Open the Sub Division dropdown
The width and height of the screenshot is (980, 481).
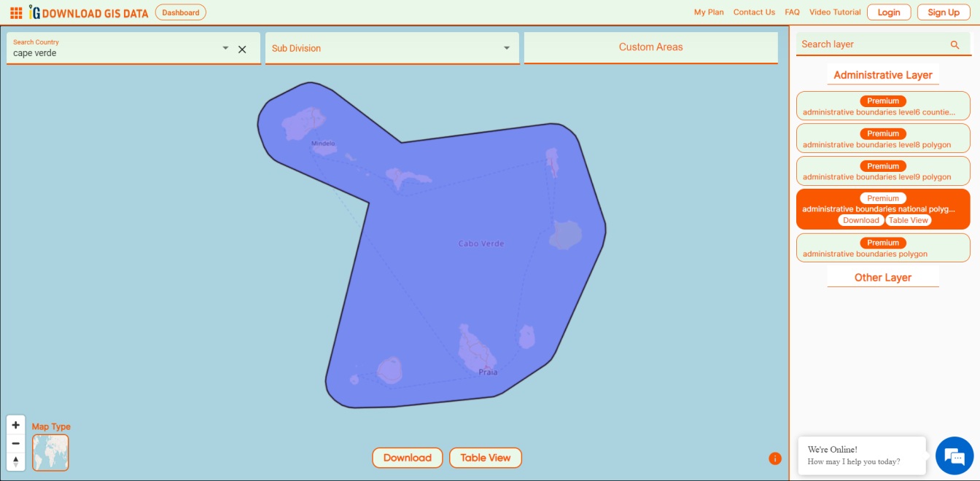click(507, 48)
